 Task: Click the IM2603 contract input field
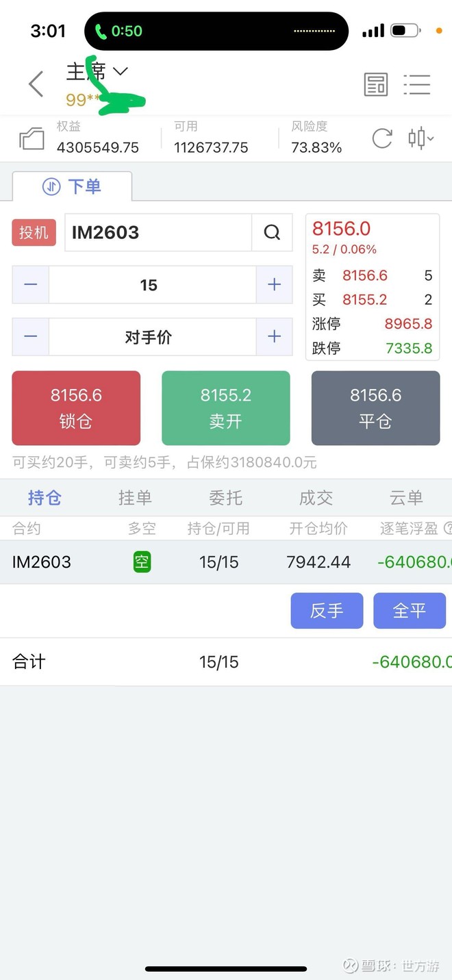[x=158, y=233]
